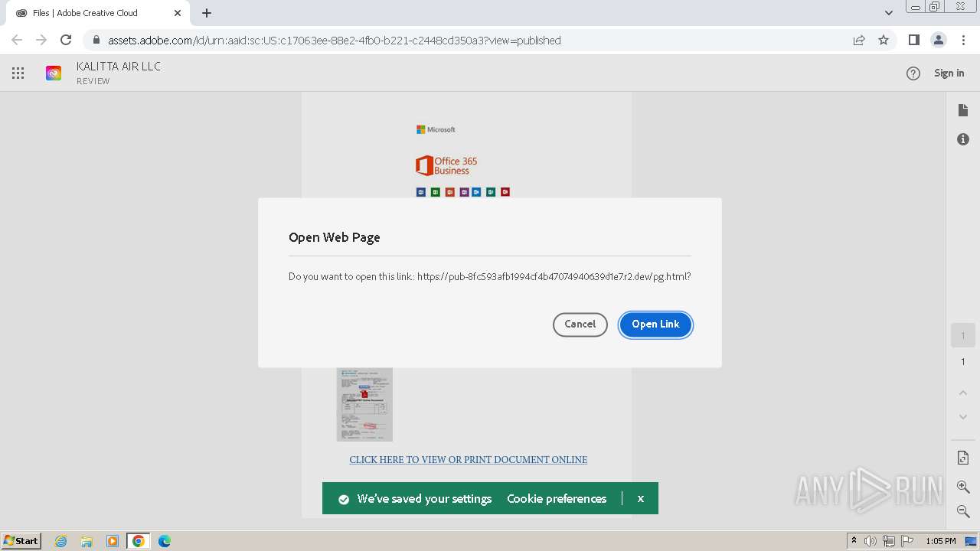Click the Creative Cloud logo icon

[x=54, y=73]
